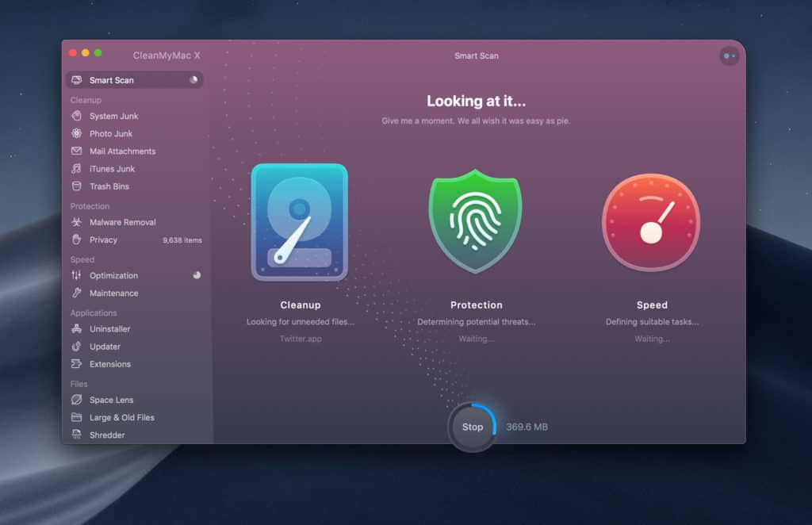Open Trash Bins module
The width and height of the screenshot is (812, 525).
135,186
